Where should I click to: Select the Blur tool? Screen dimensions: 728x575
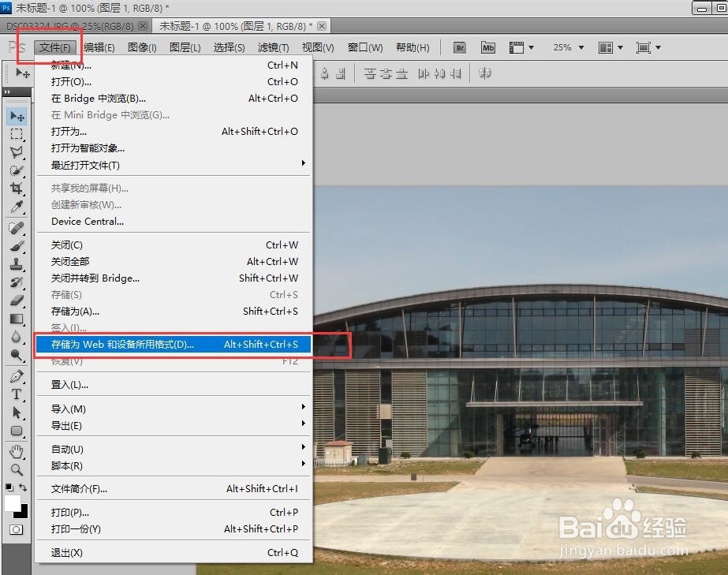click(17, 337)
